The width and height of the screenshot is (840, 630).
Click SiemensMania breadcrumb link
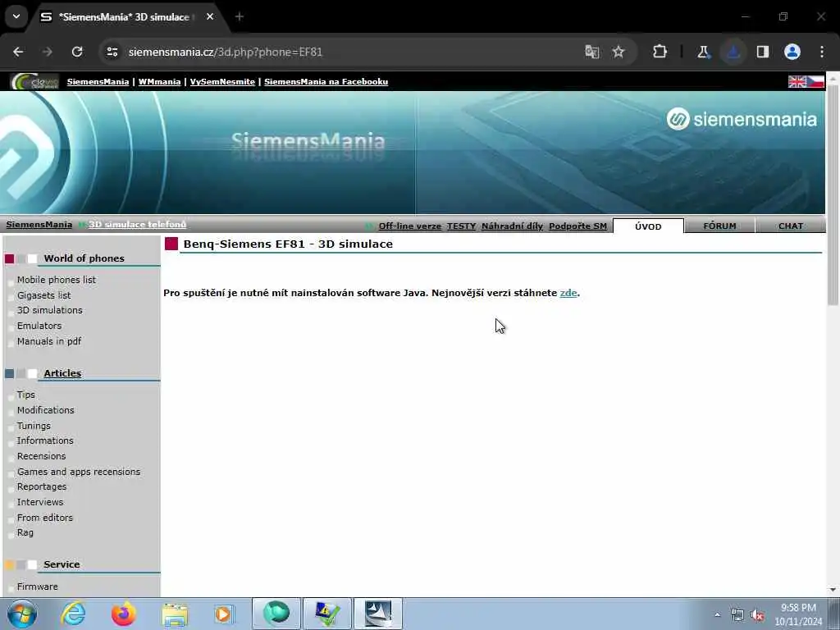[x=39, y=225]
